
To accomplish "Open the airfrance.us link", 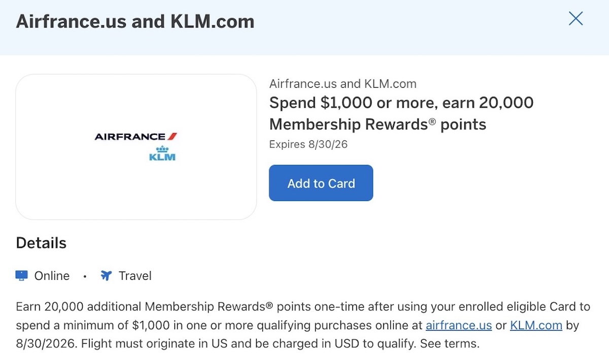I will (459, 325).
